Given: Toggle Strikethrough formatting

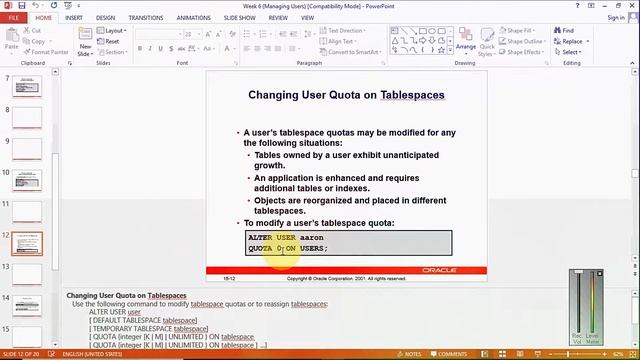Looking at the screenshot, I should (181, 49).
